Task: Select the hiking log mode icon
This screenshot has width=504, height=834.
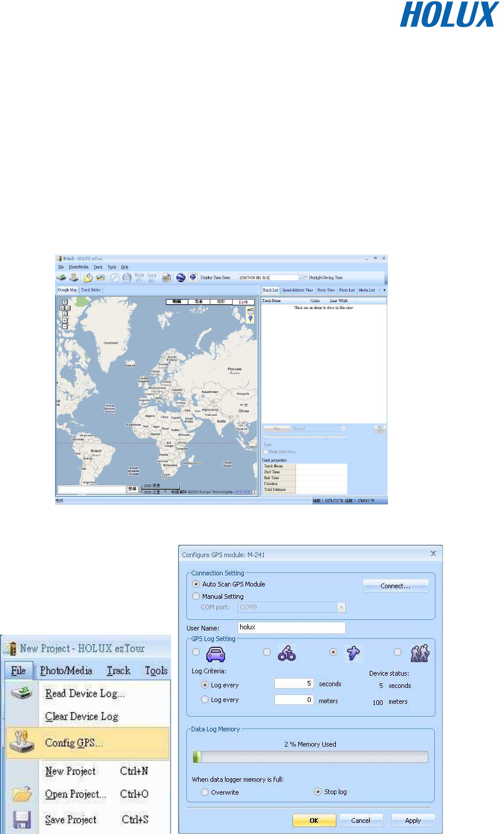Action: (420, 653)
